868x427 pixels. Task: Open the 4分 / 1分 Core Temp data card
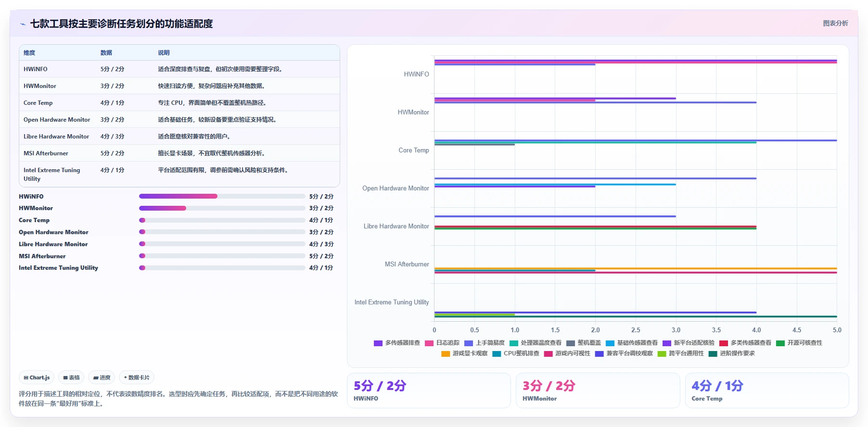click(x=767, y=390)
